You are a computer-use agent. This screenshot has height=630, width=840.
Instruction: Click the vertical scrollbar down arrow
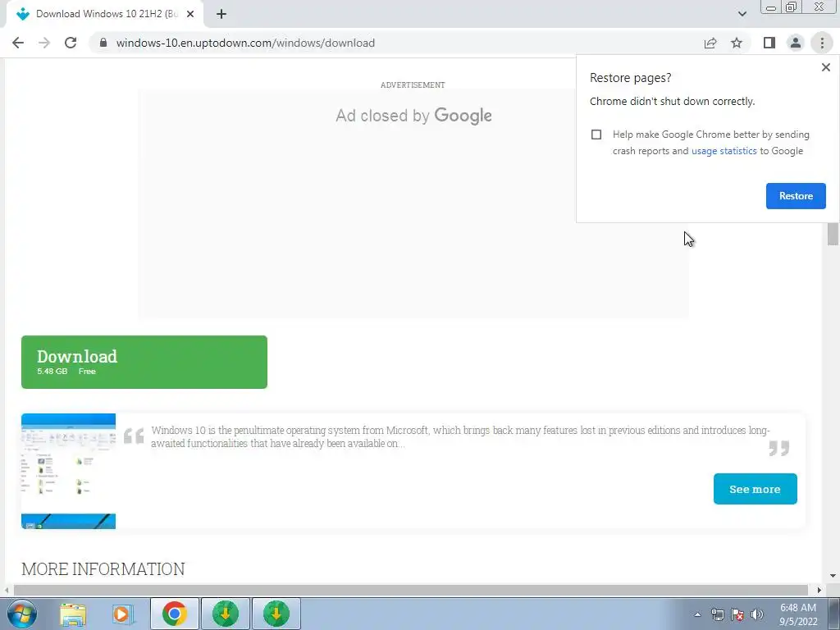coord(833,576)
